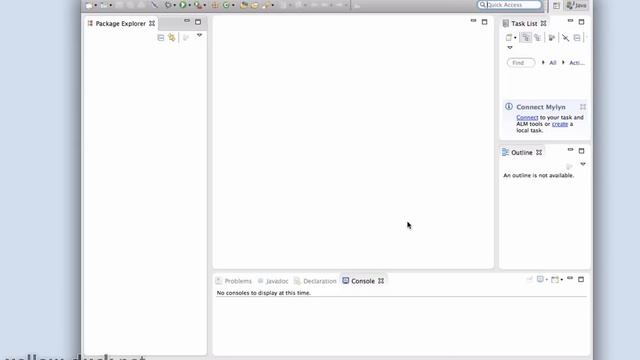Open the Open Console dropdown arrow
Screen dimensions: 640x360
coord(562,280)
